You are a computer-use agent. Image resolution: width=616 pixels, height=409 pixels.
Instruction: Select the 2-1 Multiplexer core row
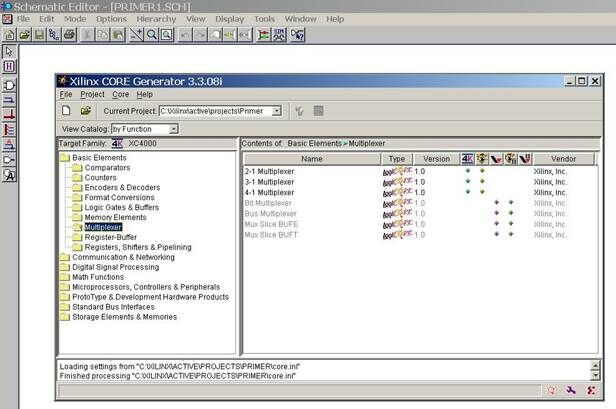[420, 171]
